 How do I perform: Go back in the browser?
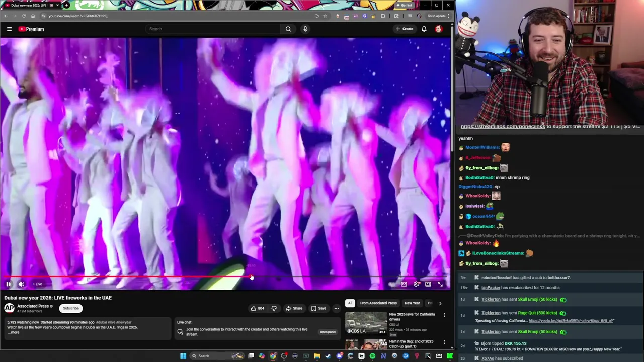[x=6, y=16]
